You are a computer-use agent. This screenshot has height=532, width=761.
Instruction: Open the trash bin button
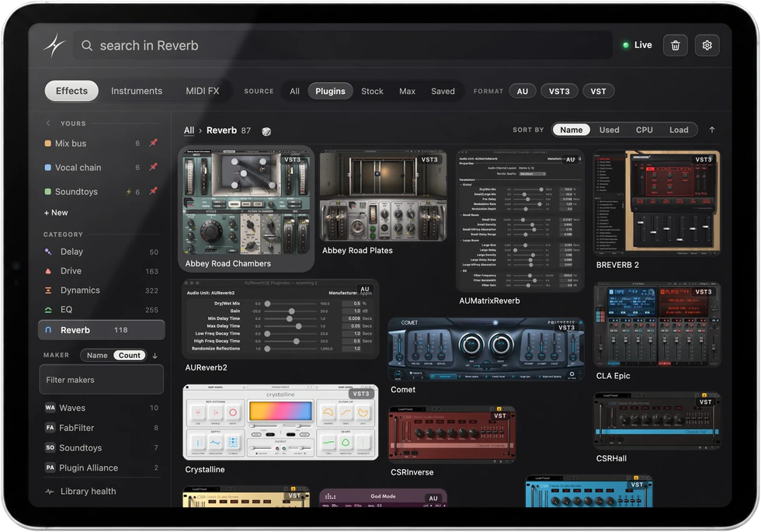(675, 46)
